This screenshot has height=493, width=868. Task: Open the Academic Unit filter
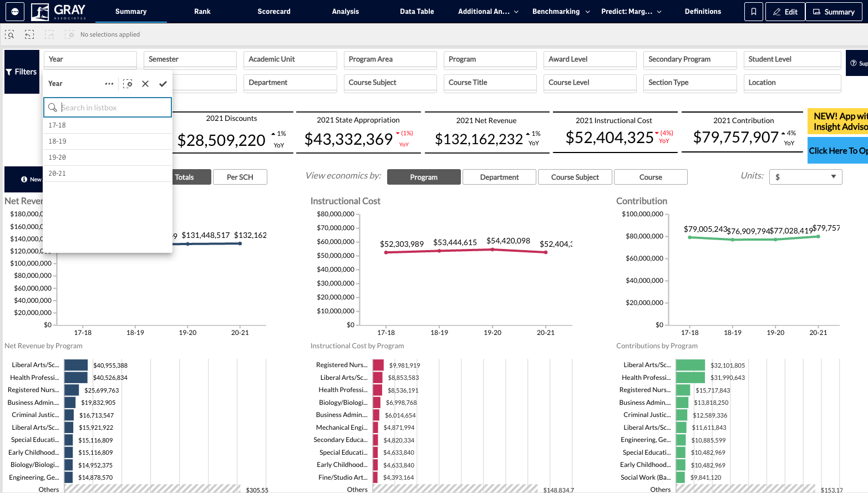pyautogui.click(x=290, y=59)
